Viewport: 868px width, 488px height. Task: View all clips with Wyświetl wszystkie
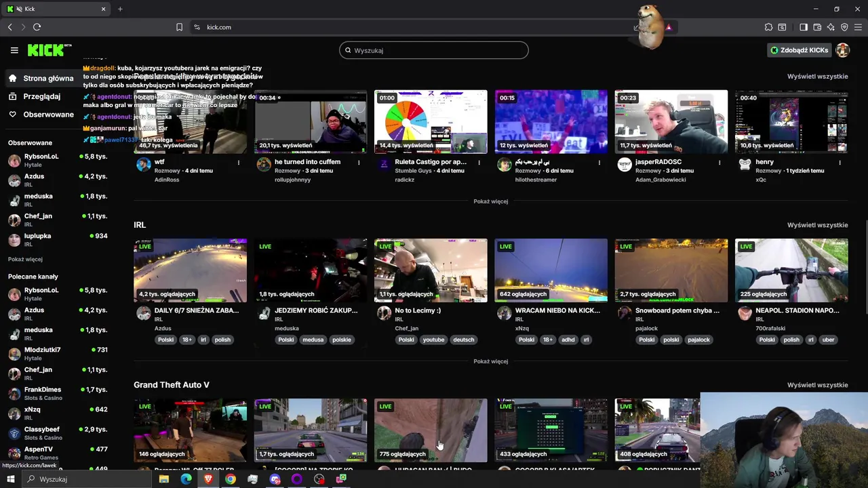tap(817, 76)
